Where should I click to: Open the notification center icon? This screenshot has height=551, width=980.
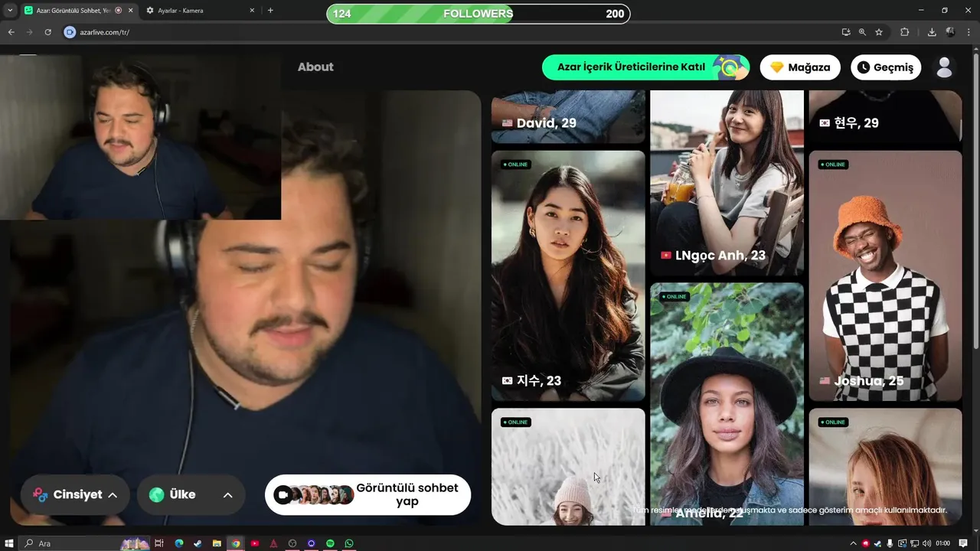(x=963, y=543)
